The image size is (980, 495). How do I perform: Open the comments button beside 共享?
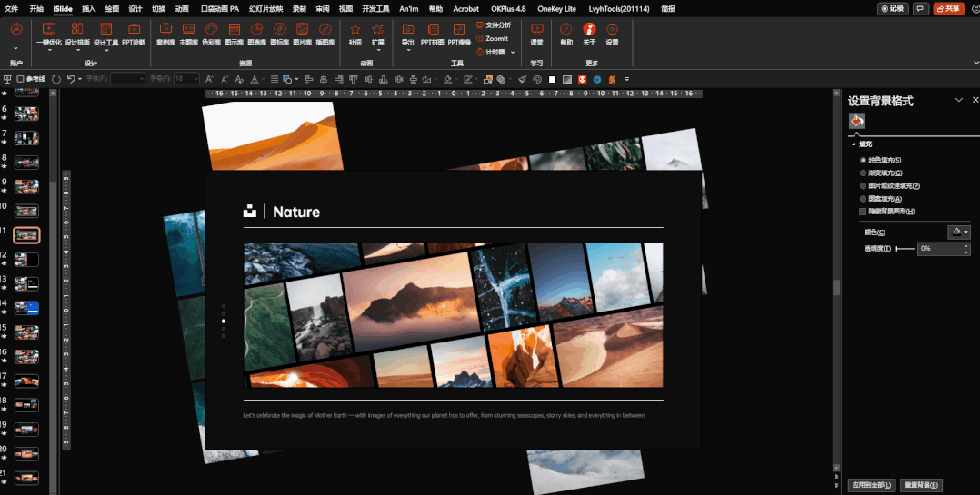point(920,9)
